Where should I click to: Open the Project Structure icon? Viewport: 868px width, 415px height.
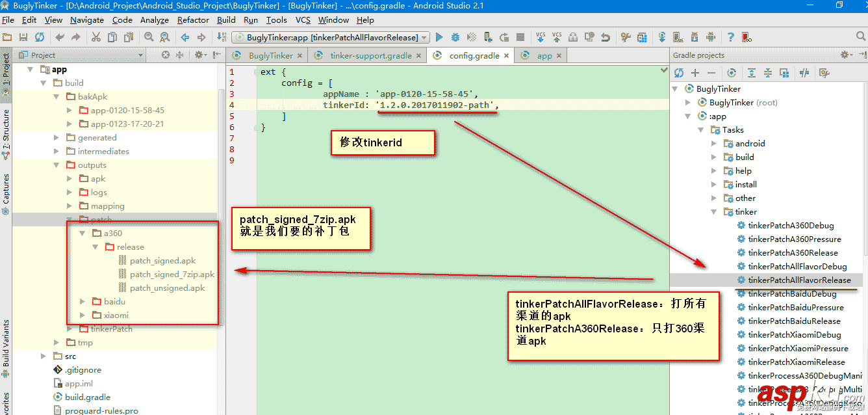click(642, 38)
